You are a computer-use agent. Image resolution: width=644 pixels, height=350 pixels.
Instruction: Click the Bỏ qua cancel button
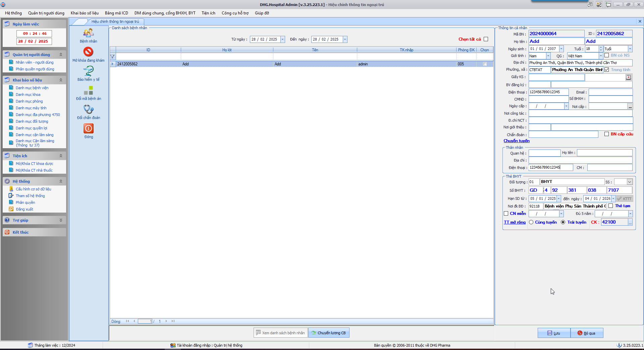[587, 333]
